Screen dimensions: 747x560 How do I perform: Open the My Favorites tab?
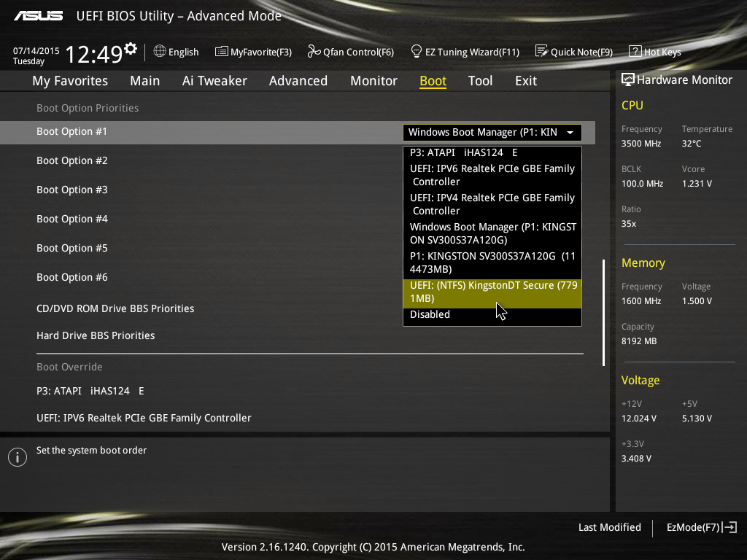click(x=70, y=81)
